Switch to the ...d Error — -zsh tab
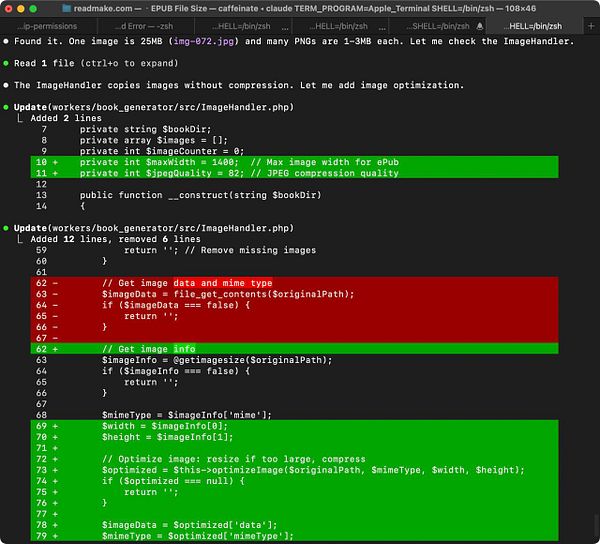The width and height of the screenshot is (600, 544). [146, 26]
